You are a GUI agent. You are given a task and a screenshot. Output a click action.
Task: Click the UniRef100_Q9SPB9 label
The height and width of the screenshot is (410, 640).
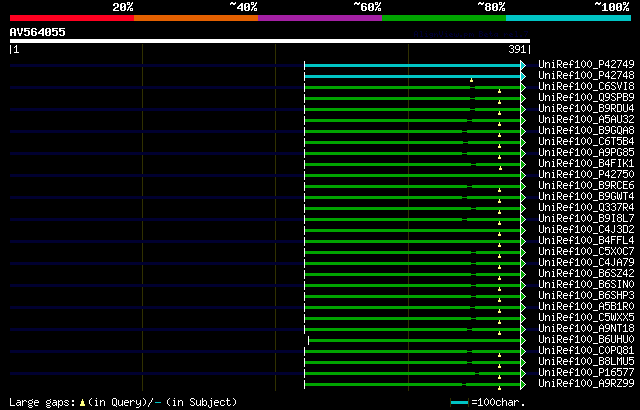[586, 98]
